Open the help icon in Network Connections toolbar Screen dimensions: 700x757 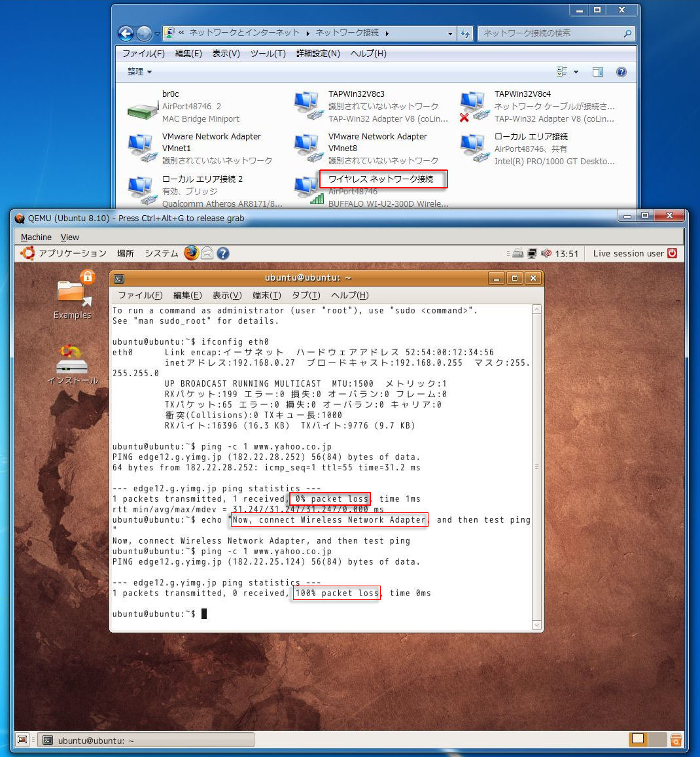(x=621, y=72)
